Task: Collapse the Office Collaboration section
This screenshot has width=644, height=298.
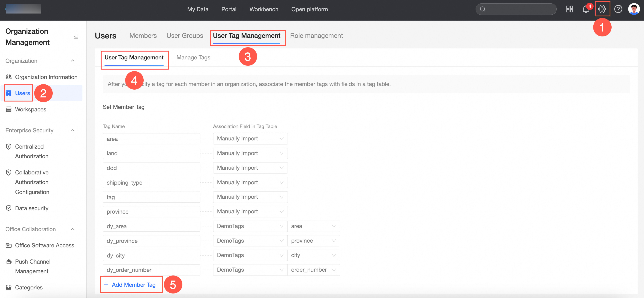Action: point(73,229)
